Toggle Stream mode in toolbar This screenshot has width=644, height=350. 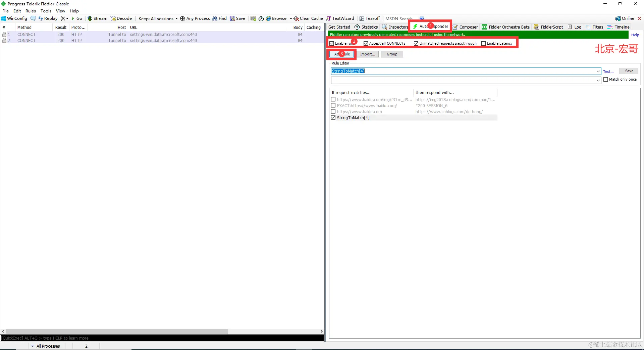pos(97,18)
